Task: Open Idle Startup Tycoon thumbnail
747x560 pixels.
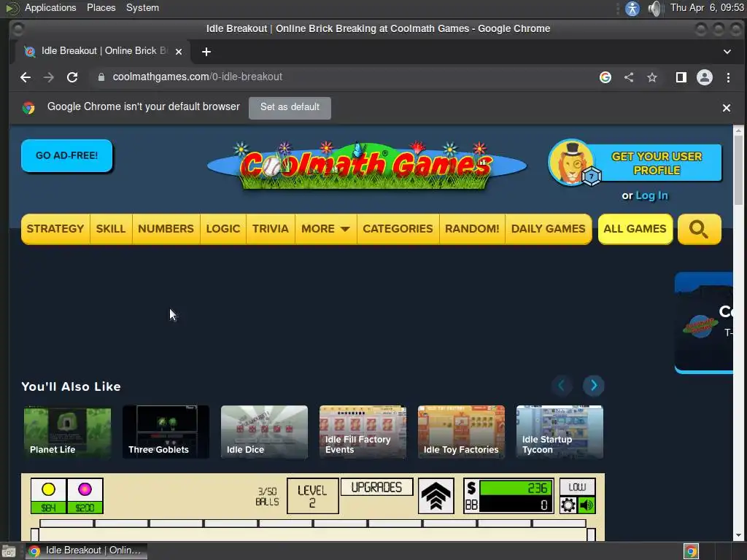Action: click(560, 432)
